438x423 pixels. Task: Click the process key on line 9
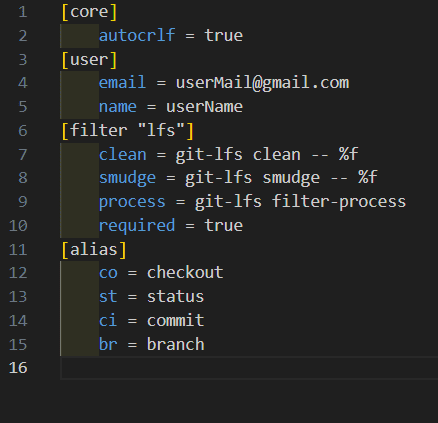(x=132, y=202)
